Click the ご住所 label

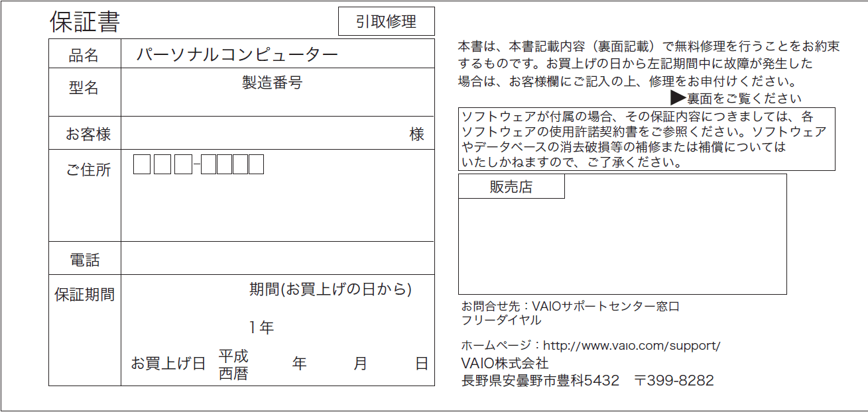pyautogui.click(x=88, y=170)
